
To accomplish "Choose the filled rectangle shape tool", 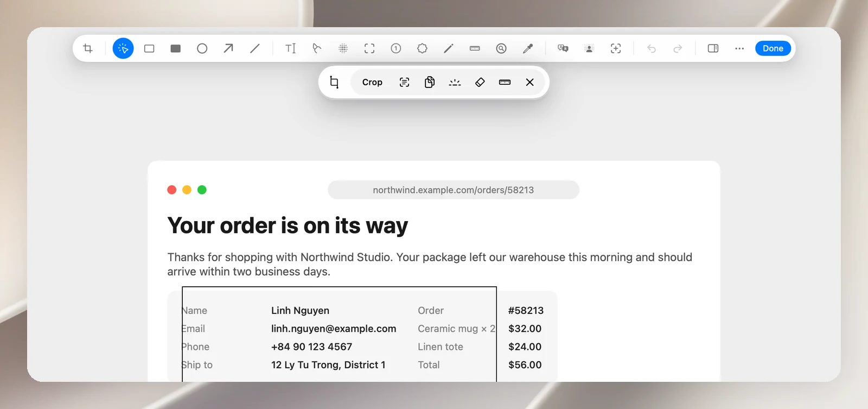I will point(176,48).
